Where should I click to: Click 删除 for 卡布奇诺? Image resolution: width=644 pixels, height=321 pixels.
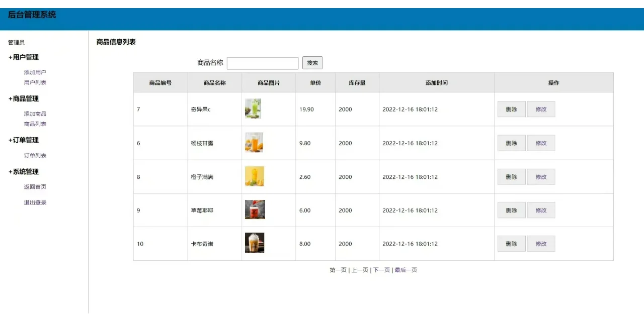point(511,244)
